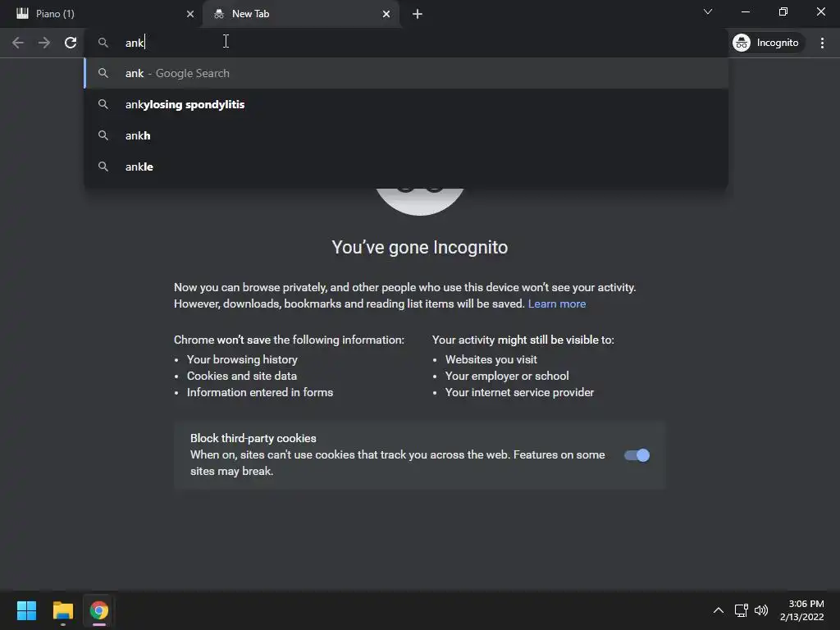Open the tab search chevron
The width and height of the screenshot is (840, 630).
click(x=708, y=11)
